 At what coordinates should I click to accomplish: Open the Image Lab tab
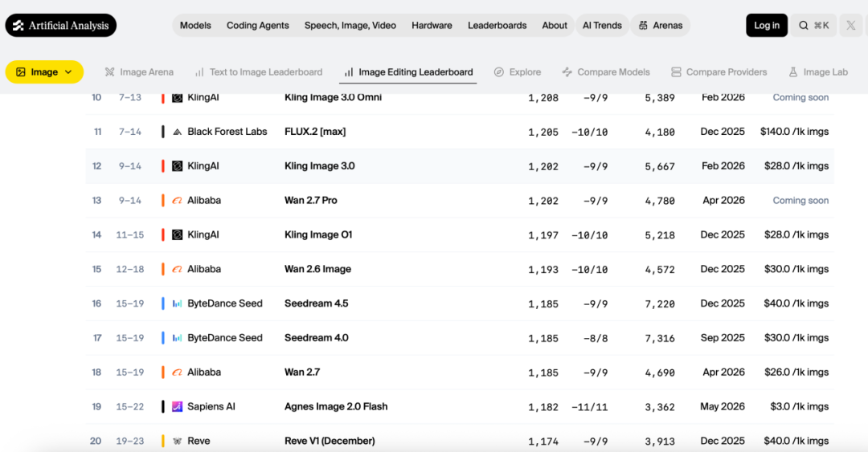[818, 72]
